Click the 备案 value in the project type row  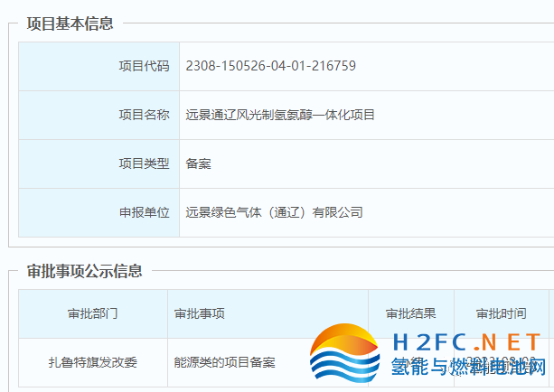(198, 163)
